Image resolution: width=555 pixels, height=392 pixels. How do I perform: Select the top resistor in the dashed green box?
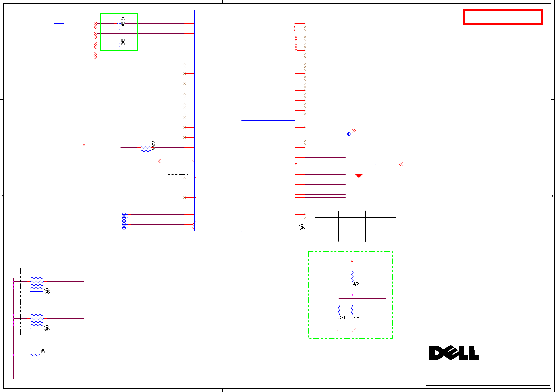click(x=352, y=277)
